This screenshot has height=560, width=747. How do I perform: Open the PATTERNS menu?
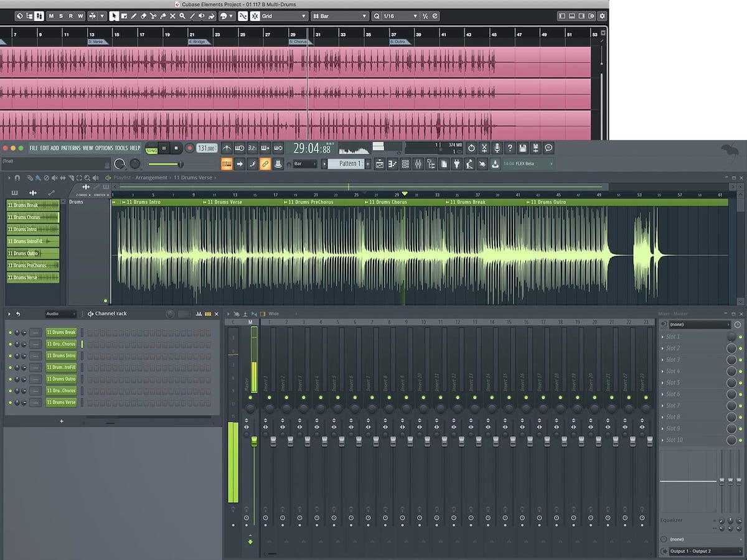pyautogui.click(x=70, y=148)
